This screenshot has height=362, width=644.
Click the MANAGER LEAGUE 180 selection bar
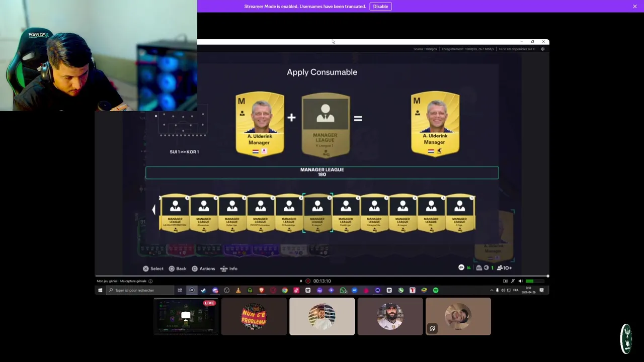[322, 172]
